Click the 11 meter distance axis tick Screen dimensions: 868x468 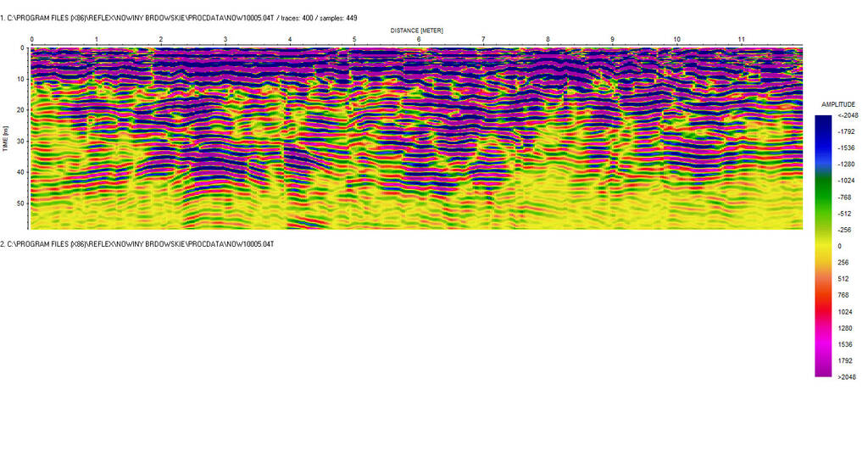pos(741,40)
